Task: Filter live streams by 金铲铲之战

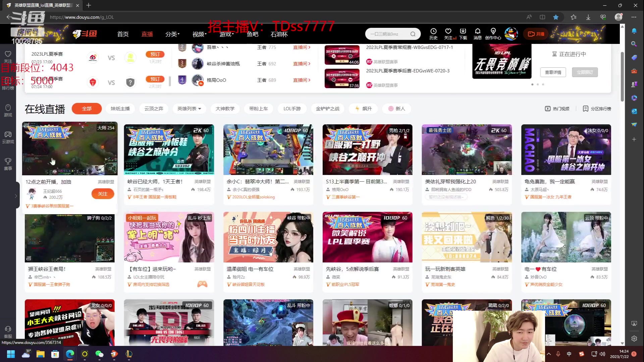Action: click(328, 109)
